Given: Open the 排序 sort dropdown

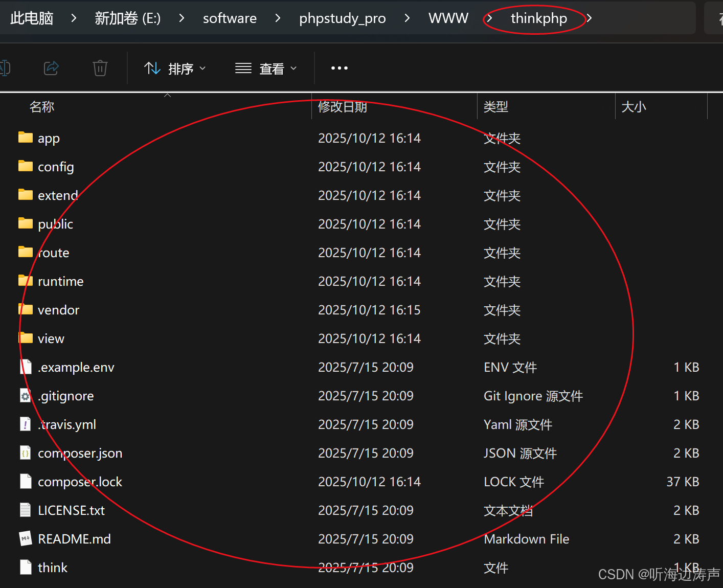Looking at the screenshot, I should coord(175,68).
